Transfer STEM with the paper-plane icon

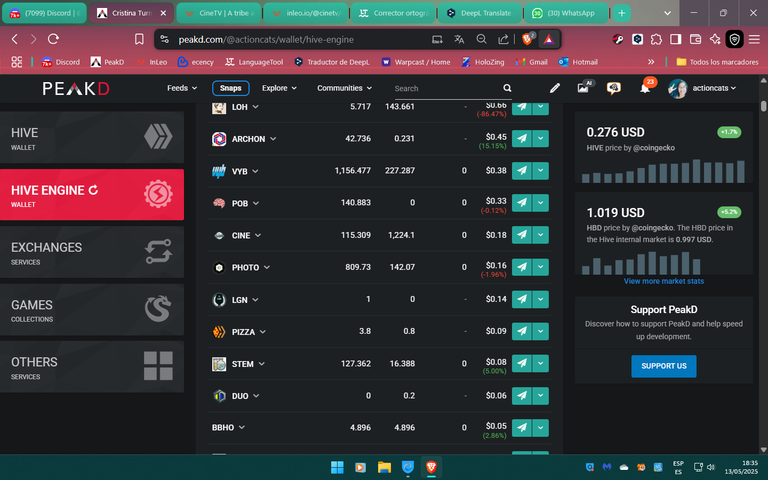click(522, 363)
